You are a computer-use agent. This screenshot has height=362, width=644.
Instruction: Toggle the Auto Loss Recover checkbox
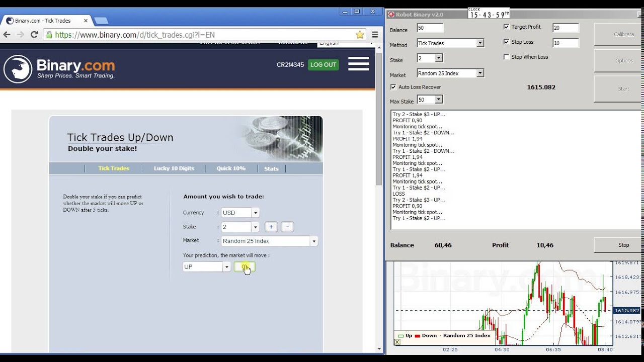point(393,87)
